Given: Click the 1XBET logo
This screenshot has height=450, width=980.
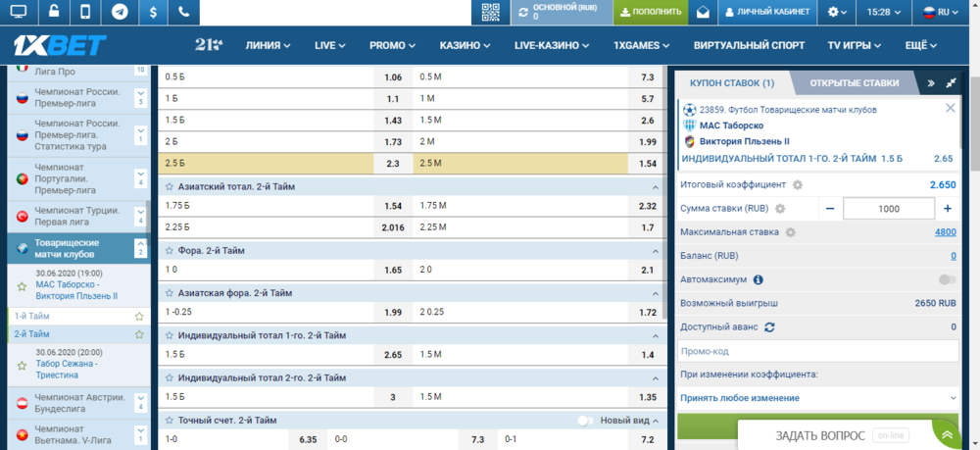Looking at the screenshot, I should point(61,45).
